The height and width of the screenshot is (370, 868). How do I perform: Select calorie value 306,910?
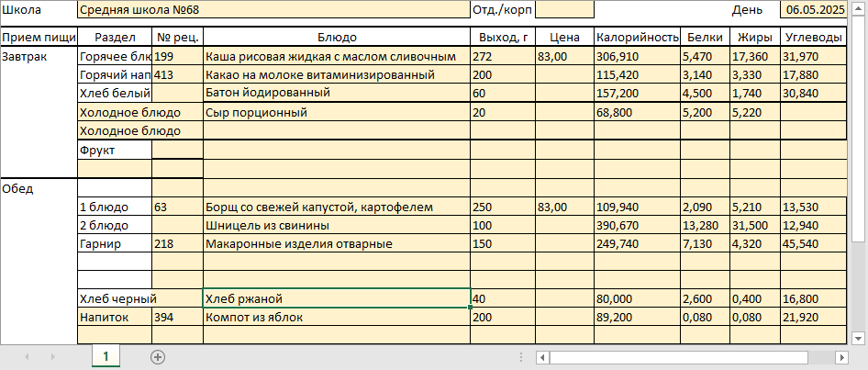pyautogui.click(x=637, y=56)
